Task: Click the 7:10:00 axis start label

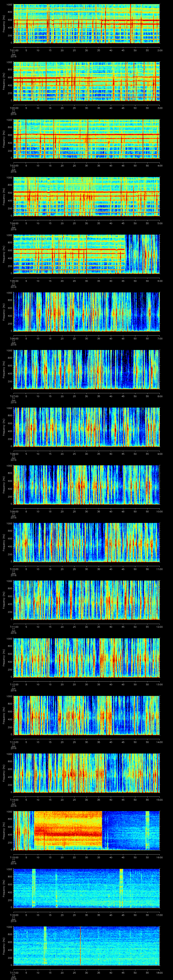Action: pyautogui.click(x=14, y=569)
